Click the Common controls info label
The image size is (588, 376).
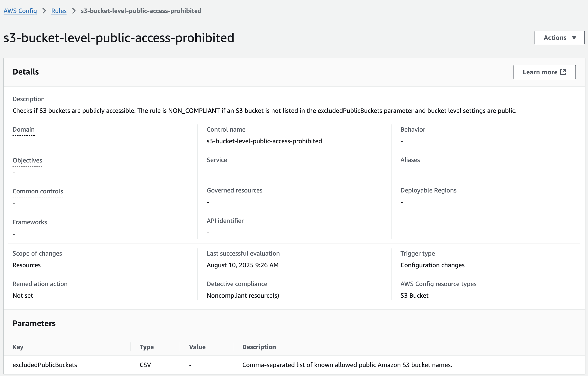click(x=38, y=191)
